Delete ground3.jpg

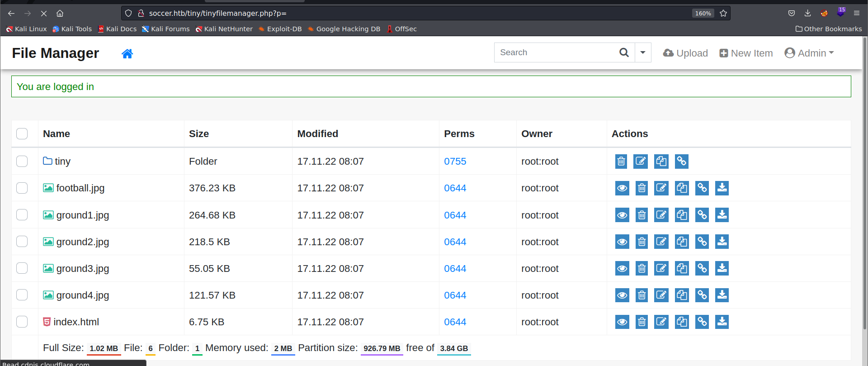click(642, 268)
